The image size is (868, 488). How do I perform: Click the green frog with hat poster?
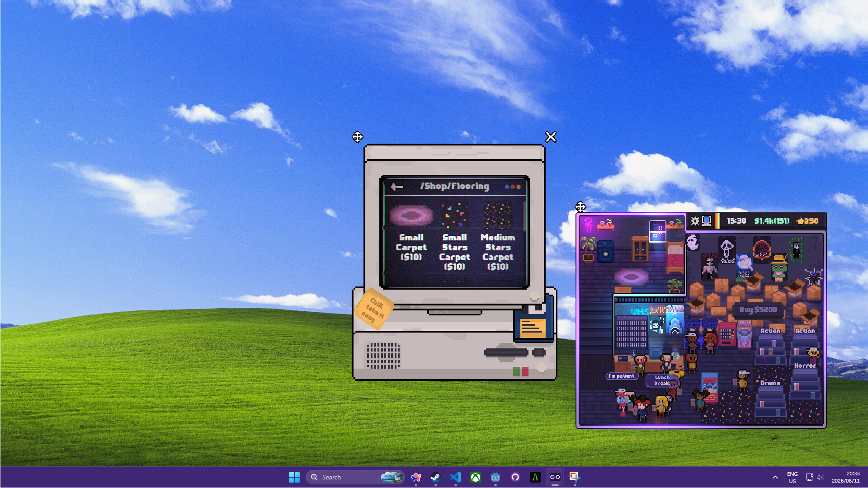click(x=779, y=268)
